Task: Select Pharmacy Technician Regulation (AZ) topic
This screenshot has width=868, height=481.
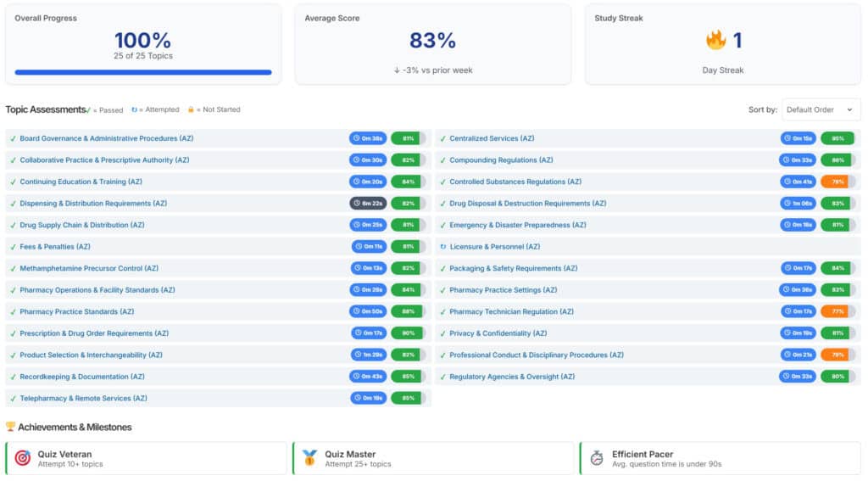Action: tap(515, 311)
